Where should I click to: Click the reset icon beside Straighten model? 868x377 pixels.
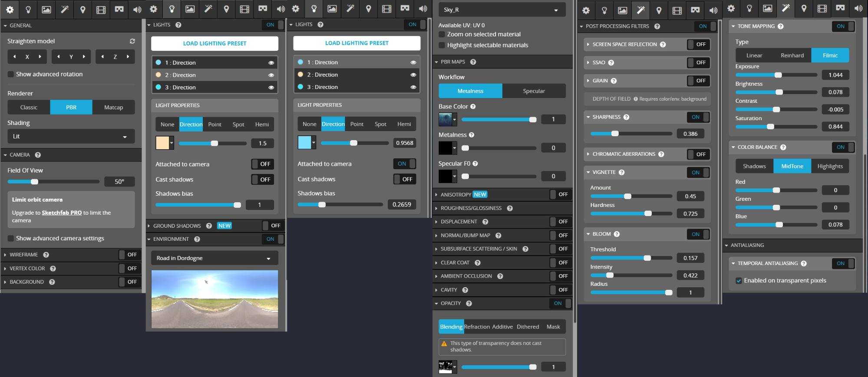tap(132, 41)
